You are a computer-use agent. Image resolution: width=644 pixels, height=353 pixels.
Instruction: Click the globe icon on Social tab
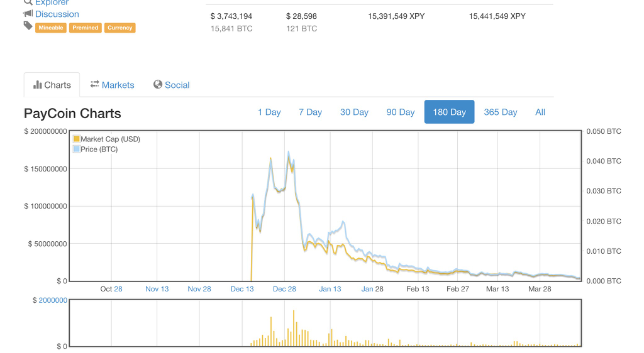point(158,84)
